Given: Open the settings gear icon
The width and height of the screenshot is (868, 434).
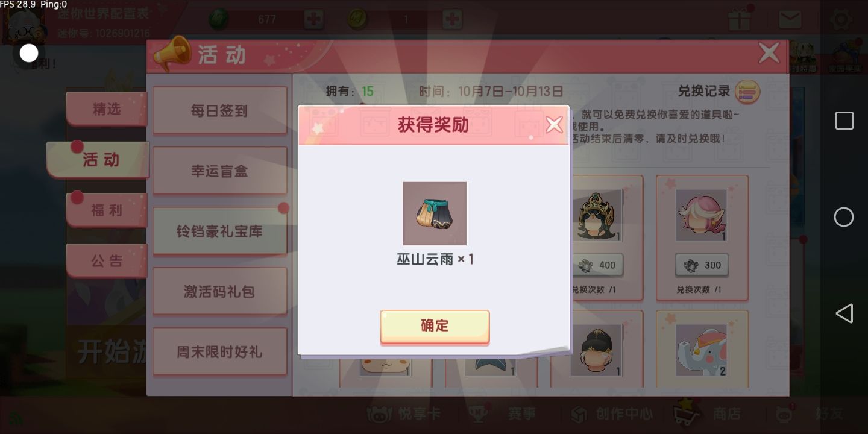Looking at the screenshot, I should point(841,19).
